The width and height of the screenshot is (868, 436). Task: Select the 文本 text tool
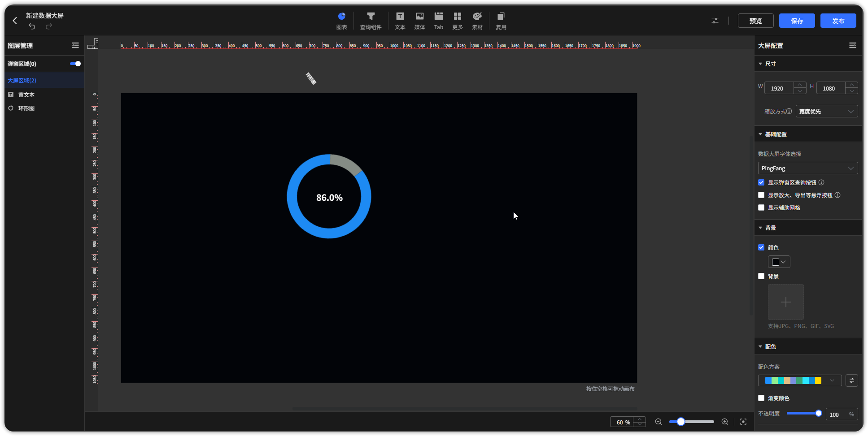pyautogui.click(x=400, y=21)
